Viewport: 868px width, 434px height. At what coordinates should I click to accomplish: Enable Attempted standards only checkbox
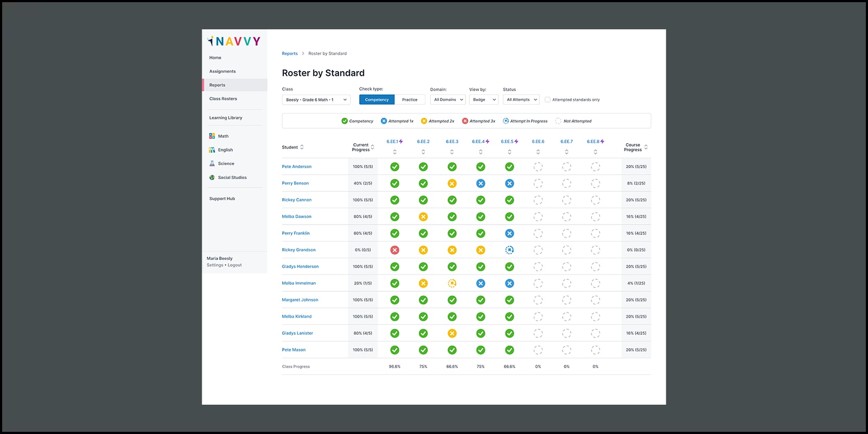(547, 100)
